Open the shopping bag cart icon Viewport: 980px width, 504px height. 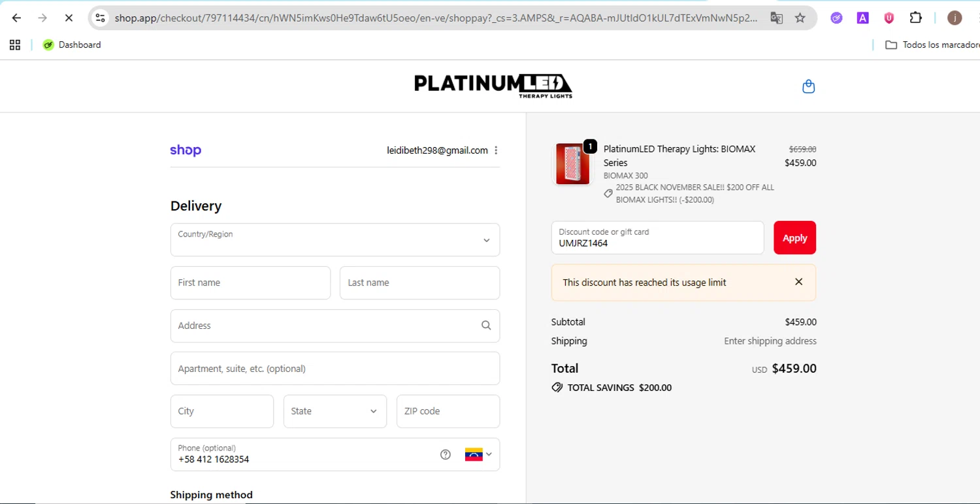(808, 86)
